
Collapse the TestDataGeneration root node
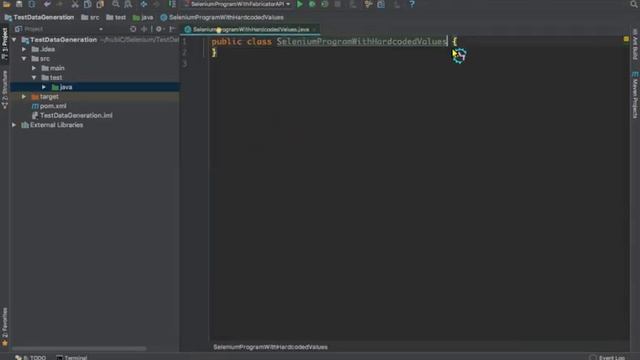pyautogui.click(x=14, y=40)
